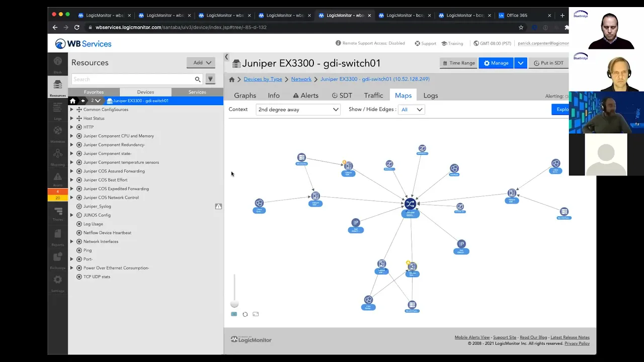Open the Settings gear in the sidebar

(58, 283)
